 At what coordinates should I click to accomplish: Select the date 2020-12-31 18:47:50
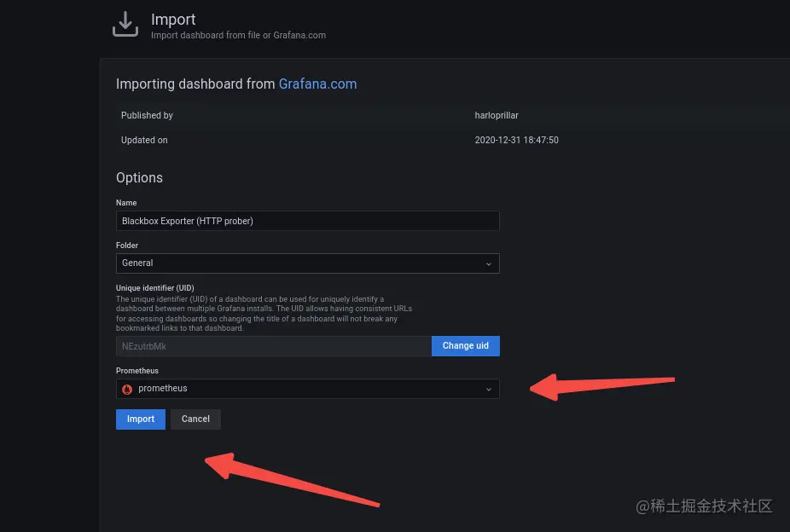pos(516,140)
